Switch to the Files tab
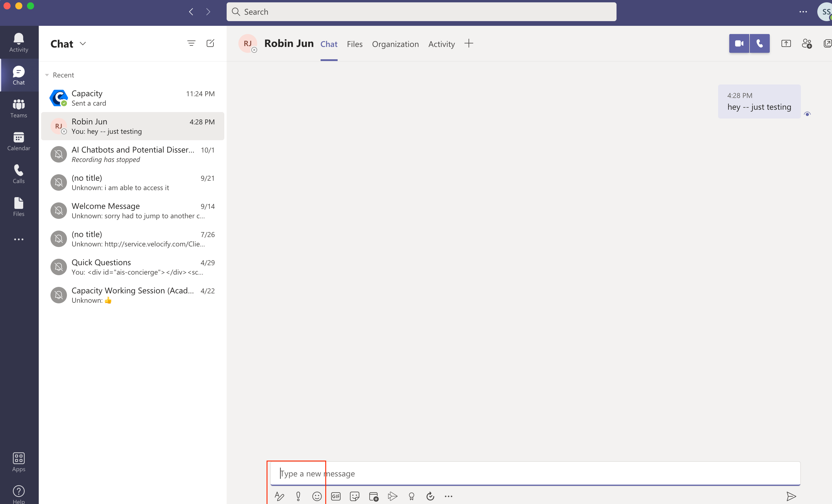Viewport: 832px width, 504px height. pyautogui.click(x=355, y=44)
